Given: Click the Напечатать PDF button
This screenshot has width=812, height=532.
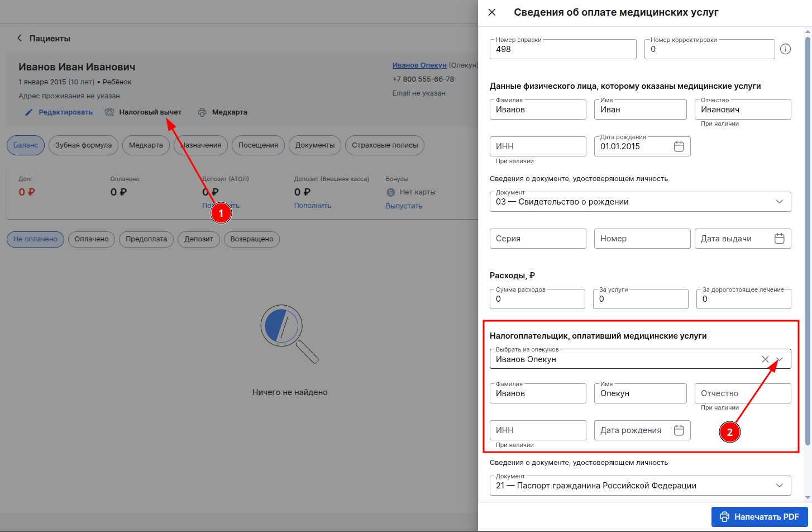Looking at the screenshot, I should [760, 517].
